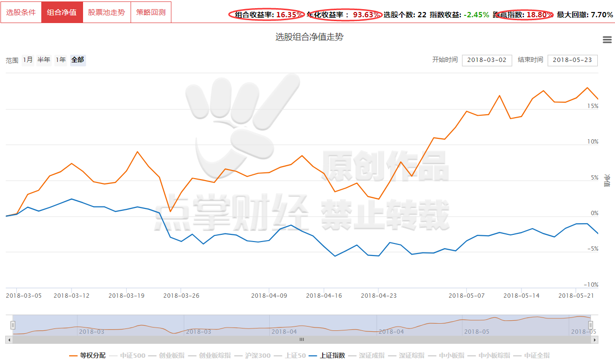Click the 选股个数 22 stat
Screen dimensions: 615x364
point(405,15)
